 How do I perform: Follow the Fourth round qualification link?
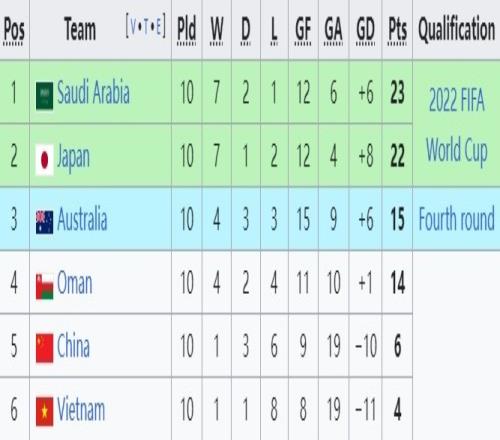click(x=456, y=219)
